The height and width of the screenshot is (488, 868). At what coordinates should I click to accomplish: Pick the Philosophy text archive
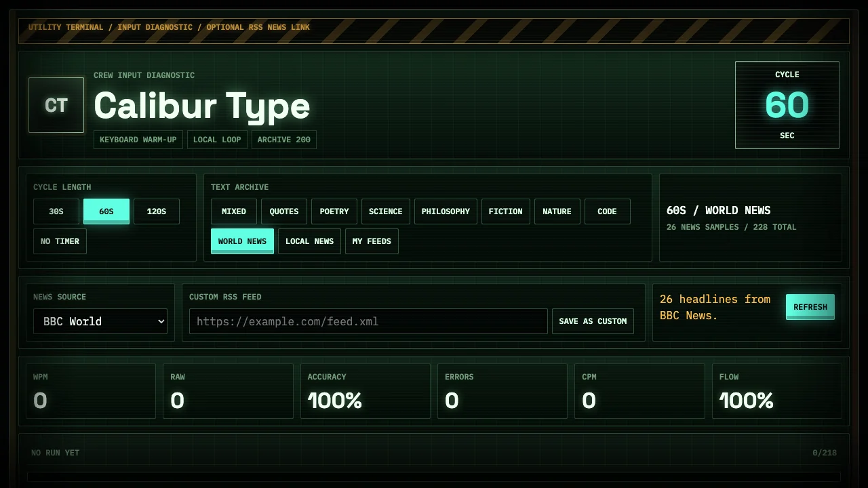(446, 211)
